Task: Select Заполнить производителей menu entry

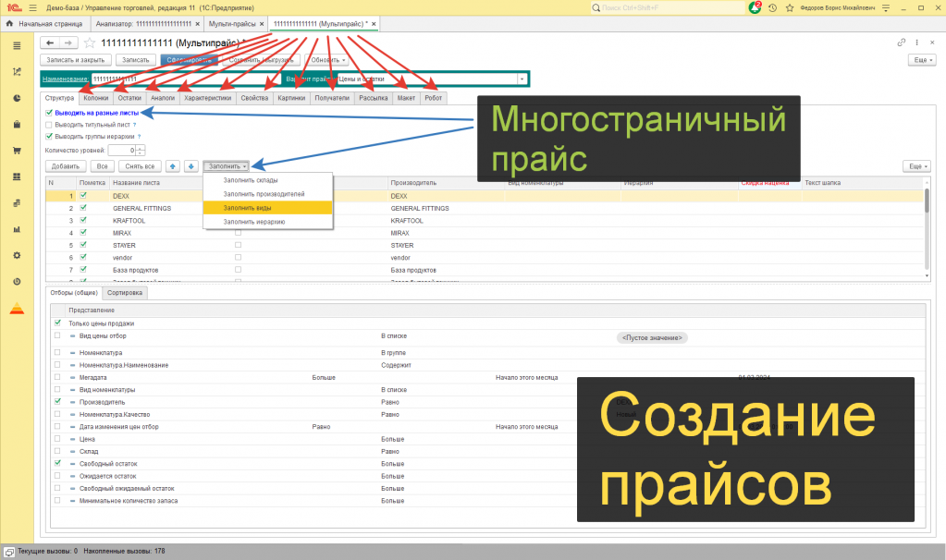Action: click(x=268, y=194)
